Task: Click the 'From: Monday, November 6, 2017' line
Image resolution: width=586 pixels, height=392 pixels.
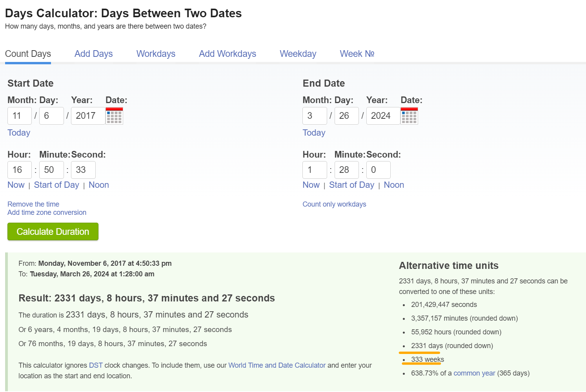Action: (95, 263)
